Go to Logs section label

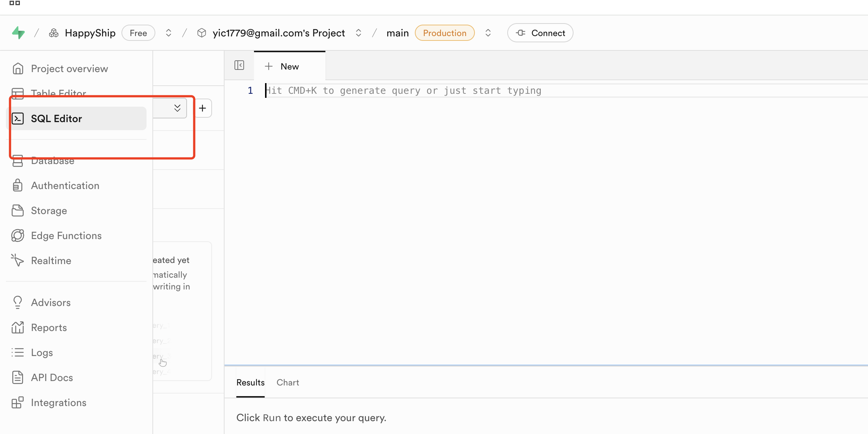click(x=42, y=352)
